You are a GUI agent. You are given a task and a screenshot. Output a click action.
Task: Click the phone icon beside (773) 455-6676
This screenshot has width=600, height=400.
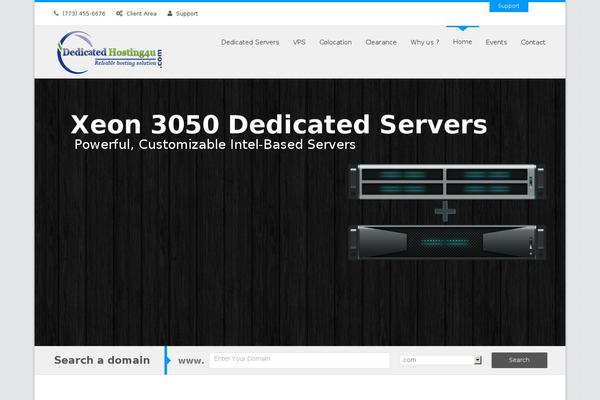click(56, 13)
